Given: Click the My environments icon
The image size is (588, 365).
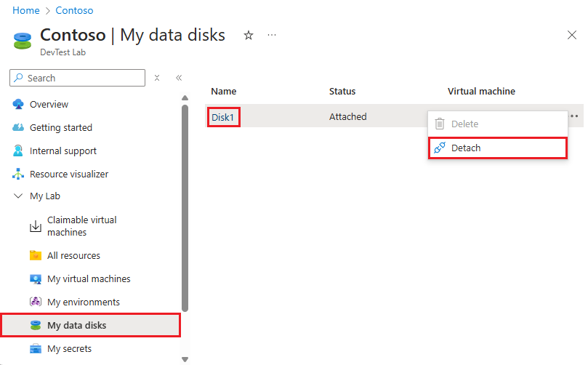Looking at the screenshot, I should tap(36, 302).
